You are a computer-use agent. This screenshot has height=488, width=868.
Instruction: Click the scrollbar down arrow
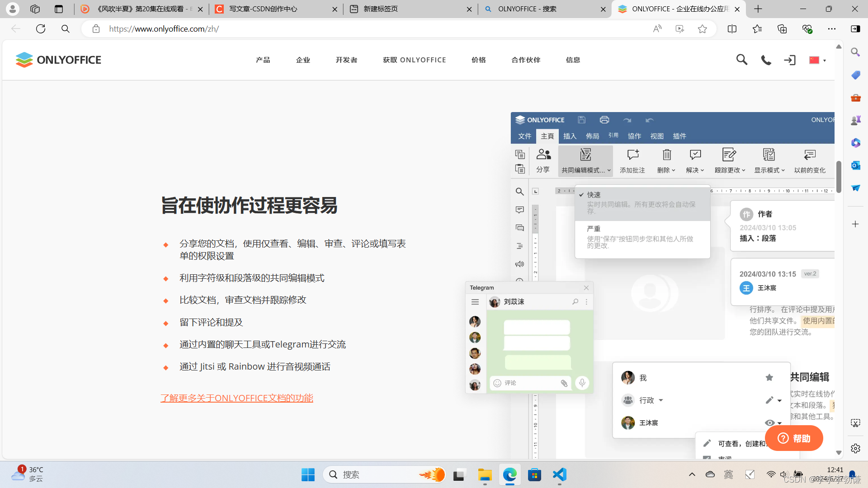(x=839, y=452)
